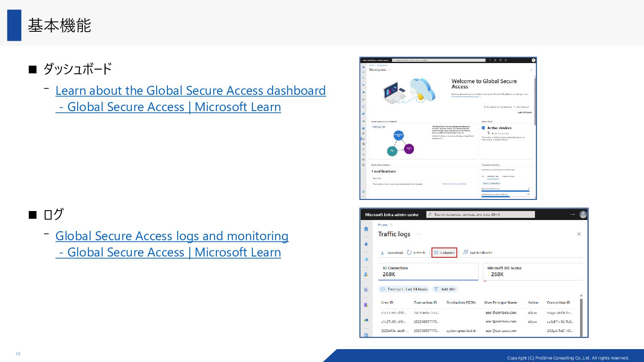Click the Download button in Traffic logs

392,253
